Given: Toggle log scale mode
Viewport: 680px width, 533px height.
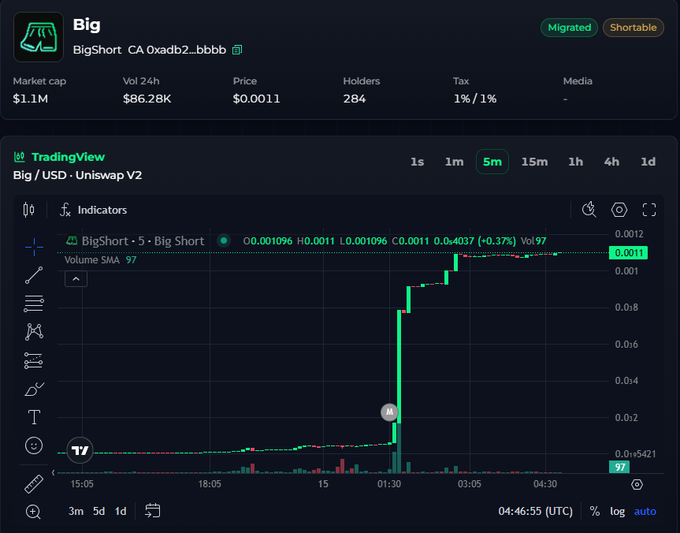Looking at the screenshot, I should pyautogui.click(x=617, y=511).
